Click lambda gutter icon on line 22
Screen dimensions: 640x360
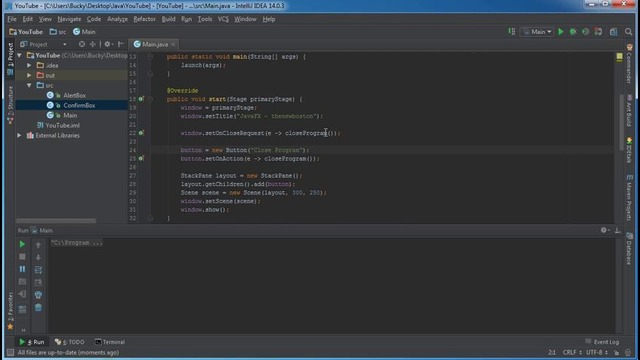tap(141, 133)
